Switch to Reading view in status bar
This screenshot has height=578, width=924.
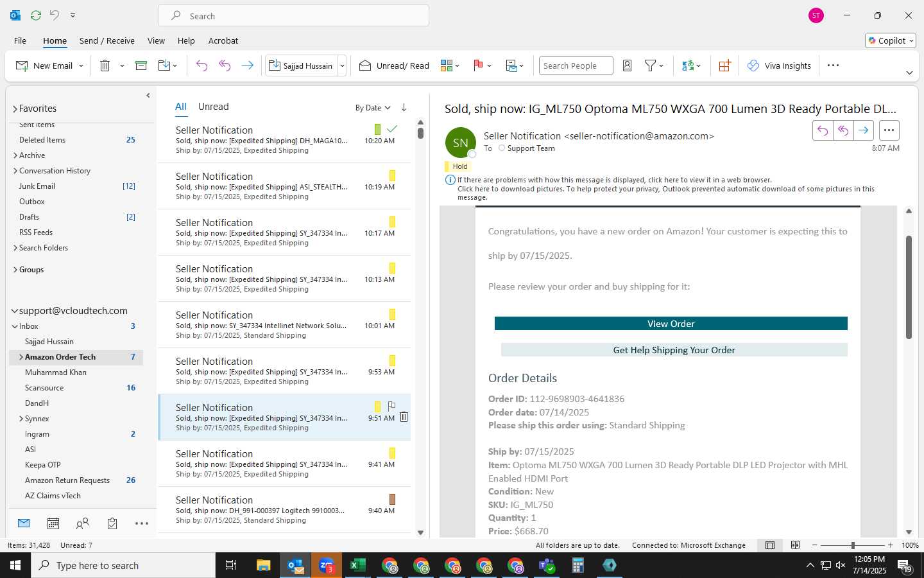click(x=795, y=545)
